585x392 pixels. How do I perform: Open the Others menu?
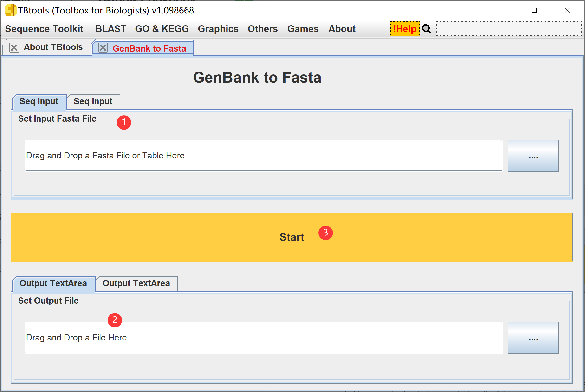(x=263, y=29)
